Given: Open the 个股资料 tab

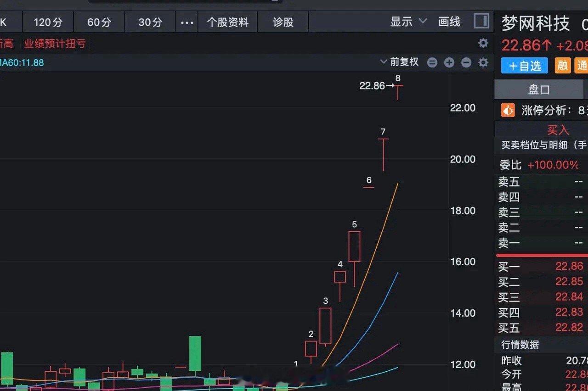Looking at the screenshot, I should (x=227, y=22).
